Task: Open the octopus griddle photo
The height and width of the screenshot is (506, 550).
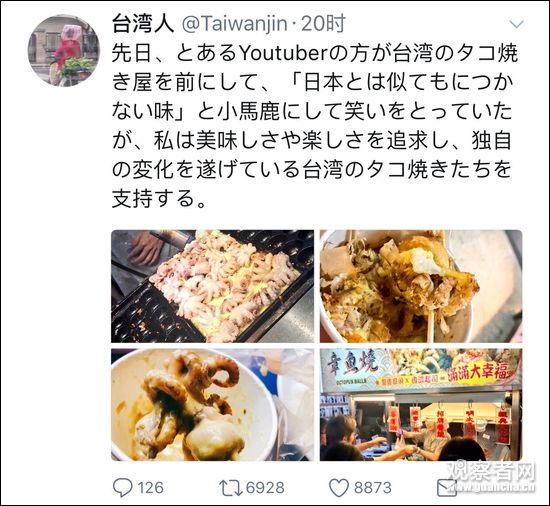Action: click(213, 286)
